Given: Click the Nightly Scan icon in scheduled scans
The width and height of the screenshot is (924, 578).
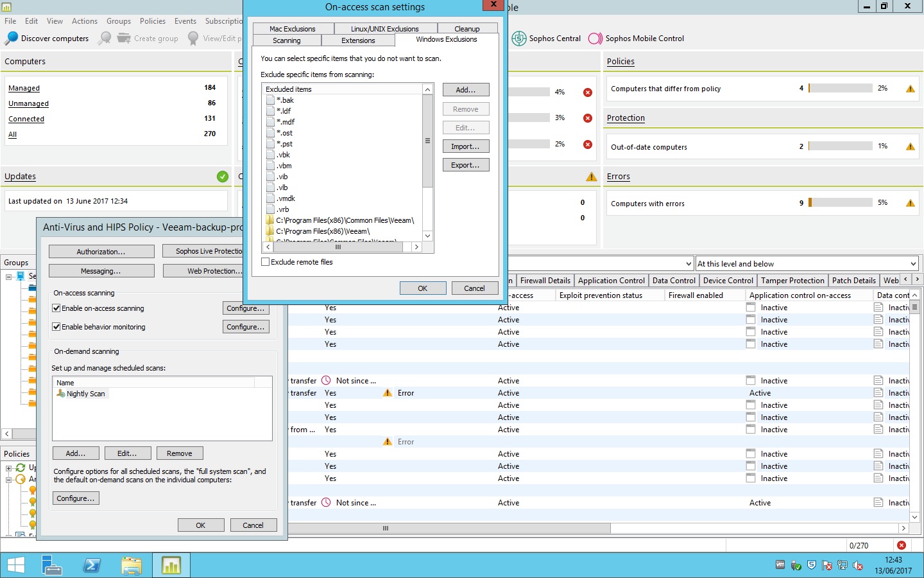Looking at the screenshot, I should pyautogui.click(x=61, y=394).
